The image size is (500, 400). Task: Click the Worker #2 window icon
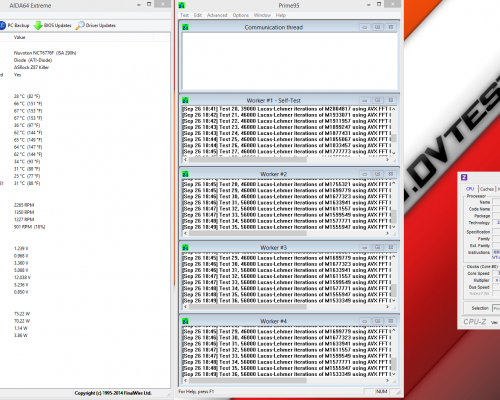186,174
